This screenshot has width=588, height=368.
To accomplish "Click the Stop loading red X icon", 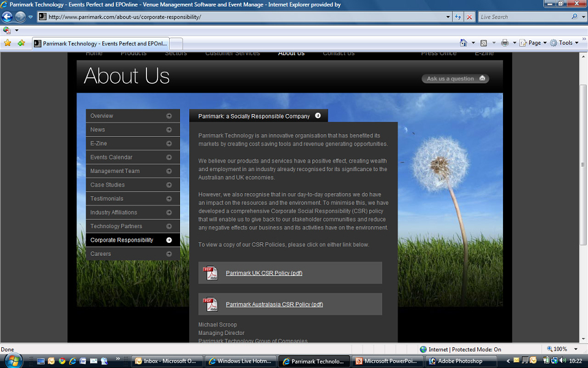I will coord(469,17).
